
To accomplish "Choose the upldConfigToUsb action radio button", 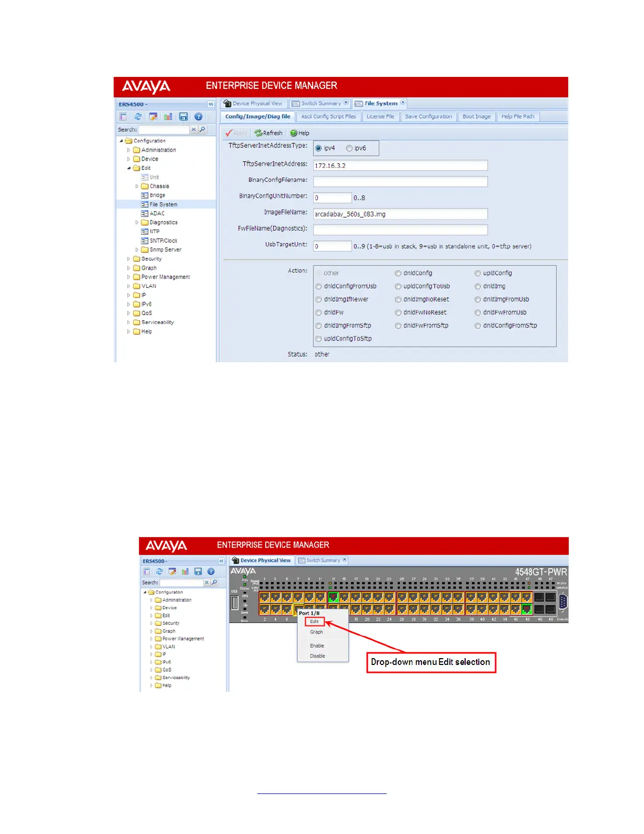I will pyautogui.click(x=398, y=286).
